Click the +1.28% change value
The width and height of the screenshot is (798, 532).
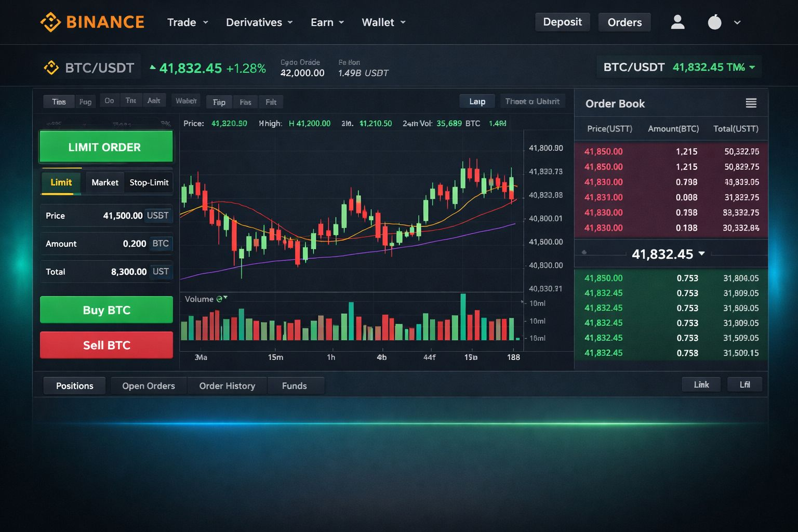point(246,68)
